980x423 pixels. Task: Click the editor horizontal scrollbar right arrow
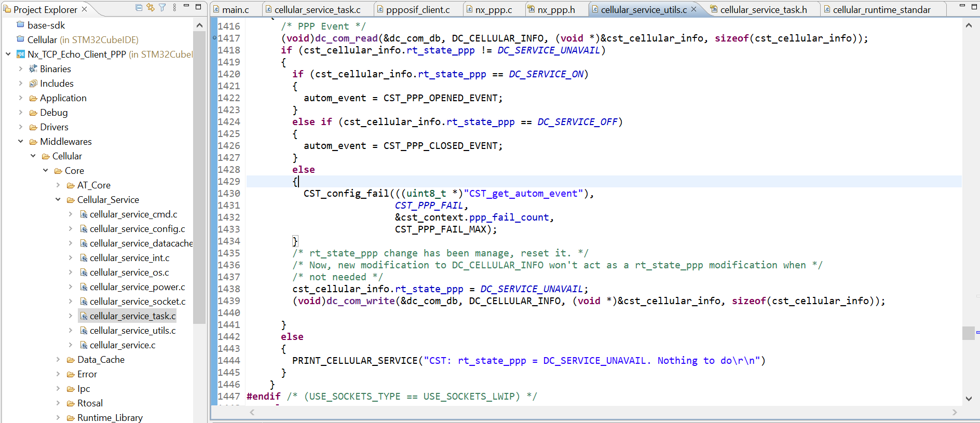point(955,412)
